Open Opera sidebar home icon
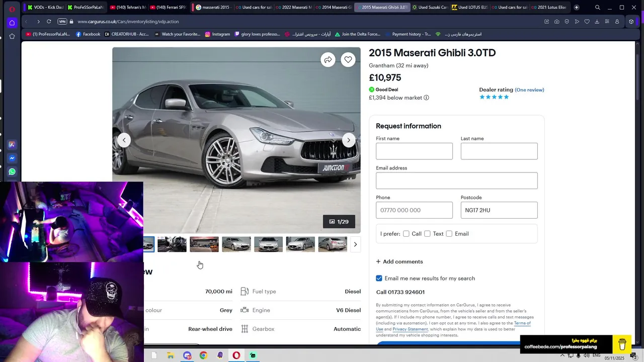 pyautogui.click(x=12, y=23)
